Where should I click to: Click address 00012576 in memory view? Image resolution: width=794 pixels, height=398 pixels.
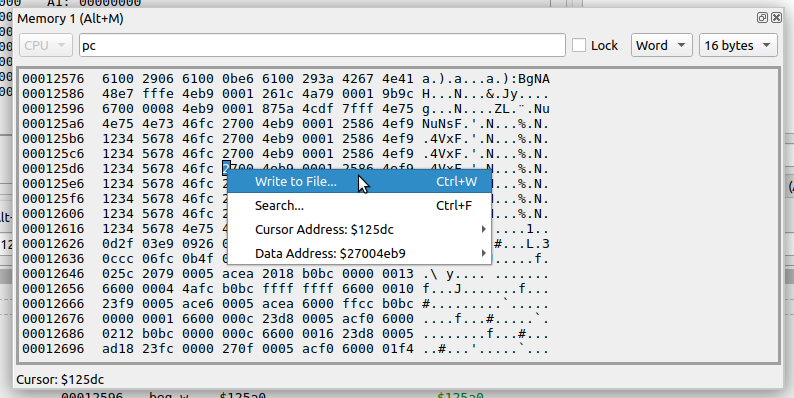pyautogui.click(x=53, y=79)
